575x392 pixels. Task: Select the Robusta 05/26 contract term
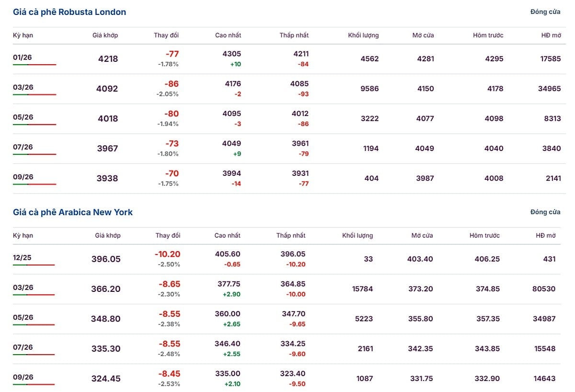pos(23,117)
